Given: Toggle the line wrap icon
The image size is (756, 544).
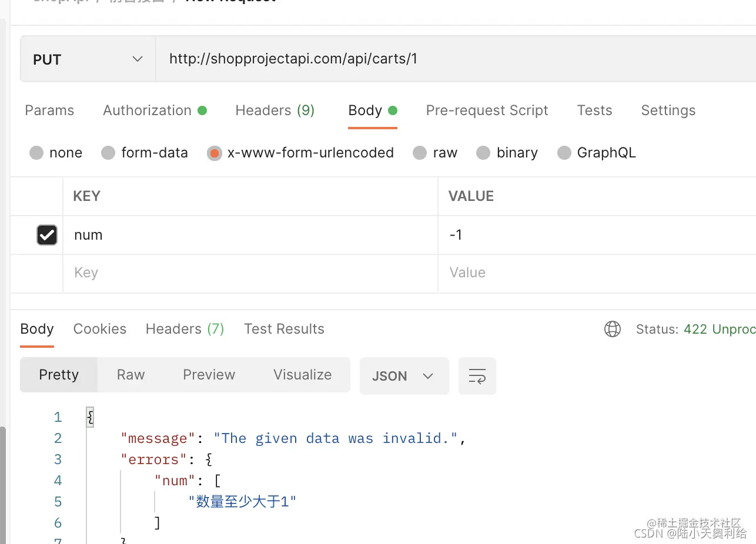Looking at the screenshot, I should tap(477, 376).
